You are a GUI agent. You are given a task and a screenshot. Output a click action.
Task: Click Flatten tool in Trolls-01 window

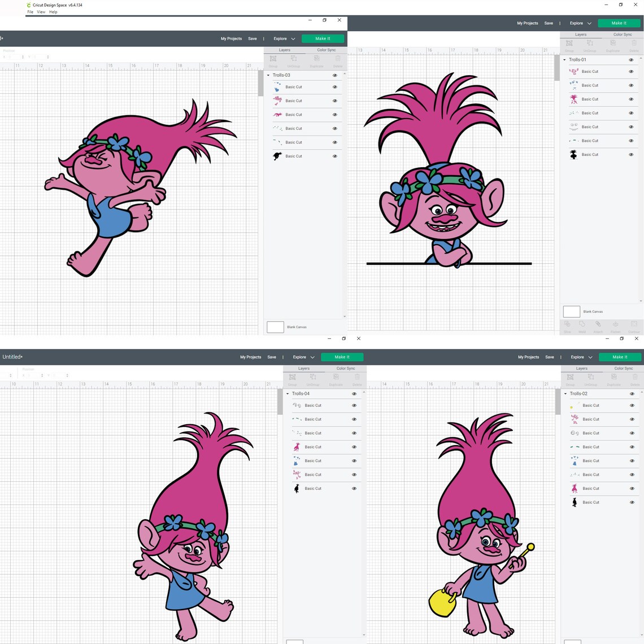(615, 325)
